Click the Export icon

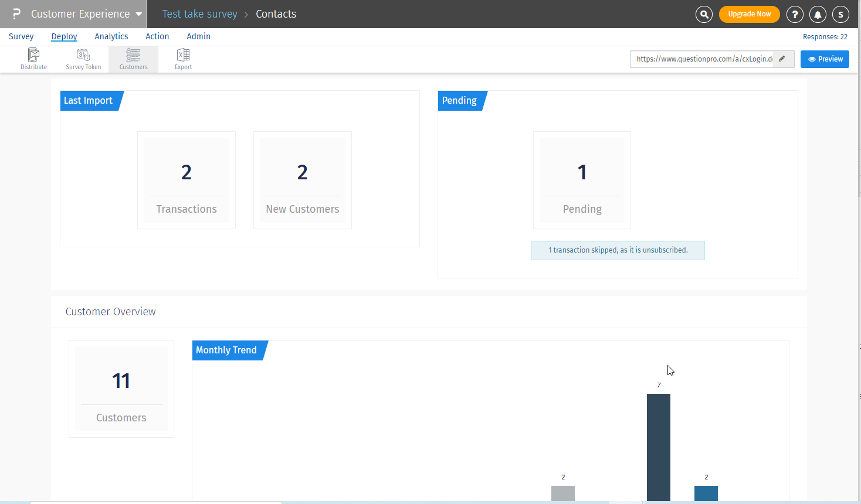pyautogui.click(x=183, y=59)
